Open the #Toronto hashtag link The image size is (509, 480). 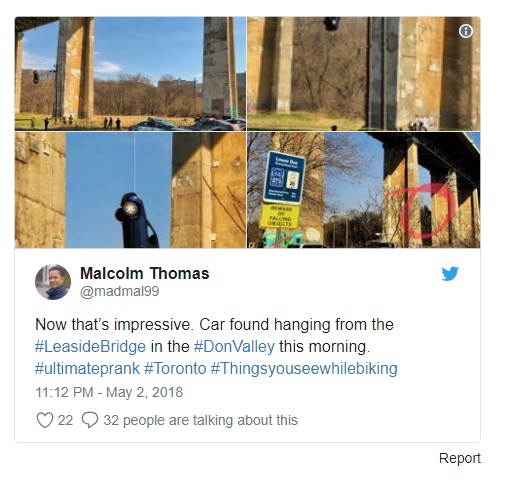[175, 369]
